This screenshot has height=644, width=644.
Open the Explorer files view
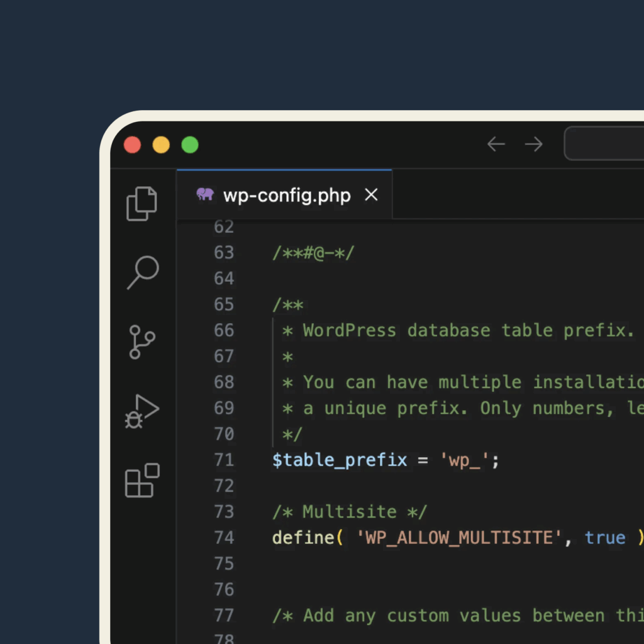(x=142, y=204)
